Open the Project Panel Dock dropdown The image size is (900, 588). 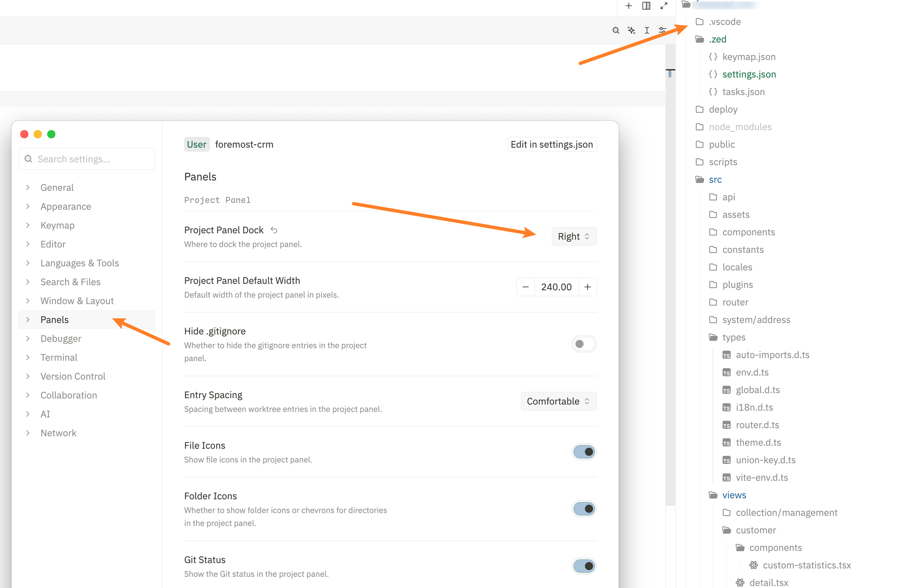tap(574, 236)
